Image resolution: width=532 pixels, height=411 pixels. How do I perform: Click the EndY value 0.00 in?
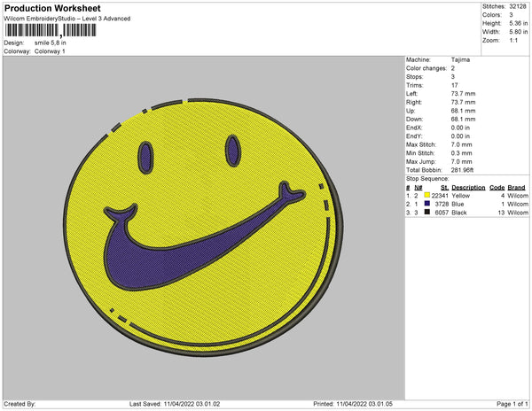[x=460, y=136]
